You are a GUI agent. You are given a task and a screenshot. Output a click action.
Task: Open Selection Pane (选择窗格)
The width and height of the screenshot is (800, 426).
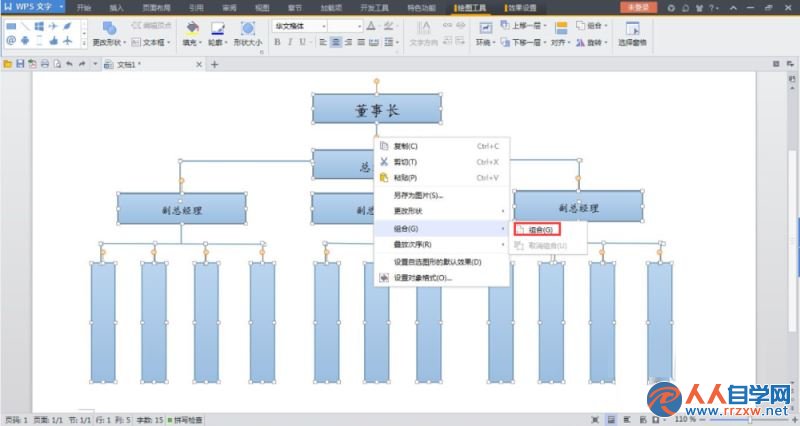coord(632,34)
